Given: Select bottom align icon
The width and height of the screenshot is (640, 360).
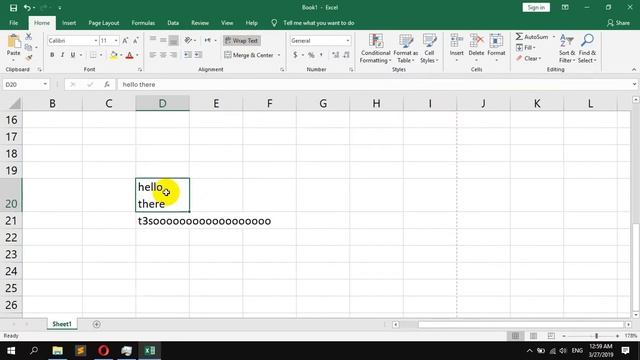Looking at the screenshot, I should click(173, 40).
